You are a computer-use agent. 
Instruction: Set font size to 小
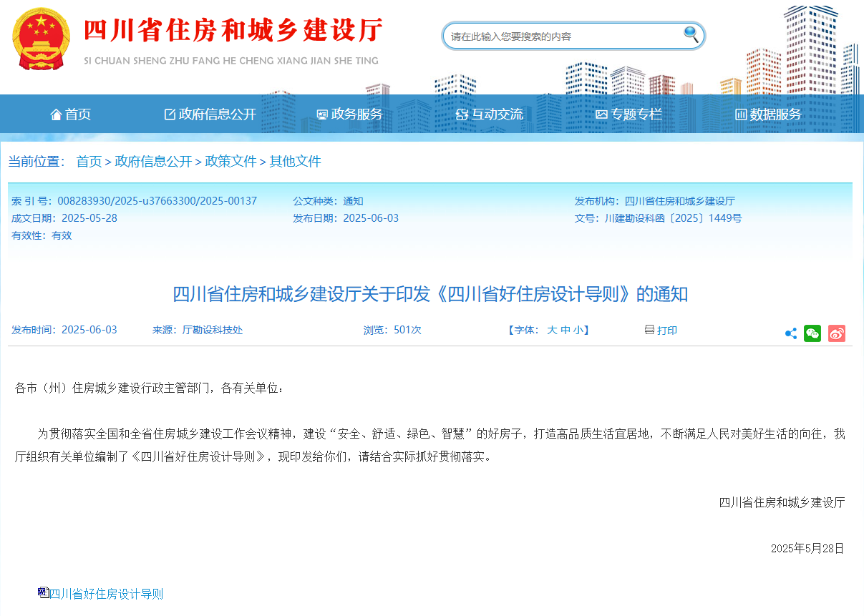point(578,331)
